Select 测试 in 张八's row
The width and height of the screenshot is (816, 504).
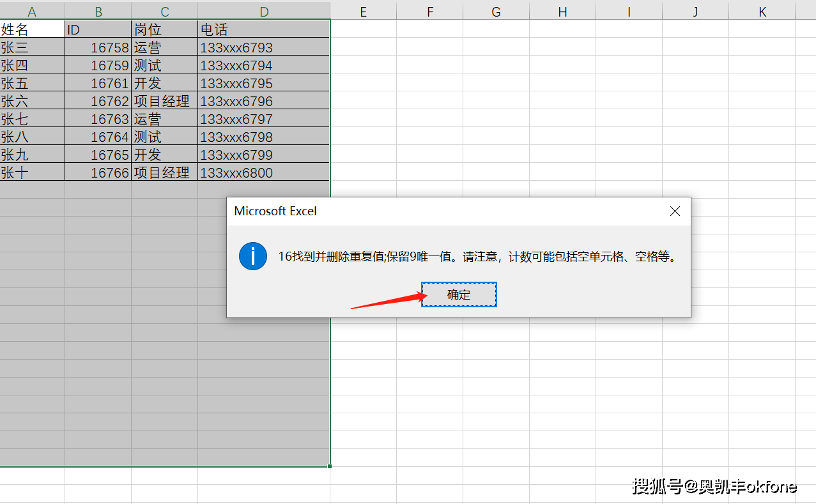[x=165, y=136]
